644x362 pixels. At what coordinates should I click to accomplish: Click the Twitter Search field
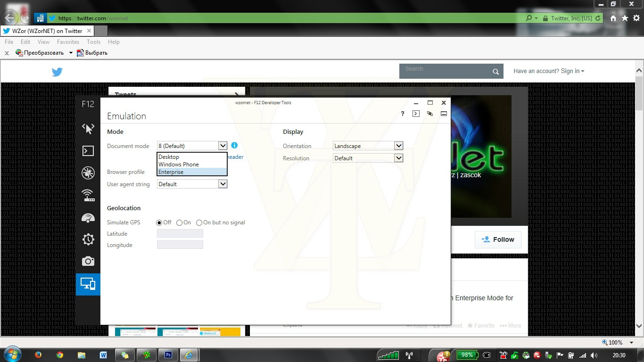(x=445, y=71)
